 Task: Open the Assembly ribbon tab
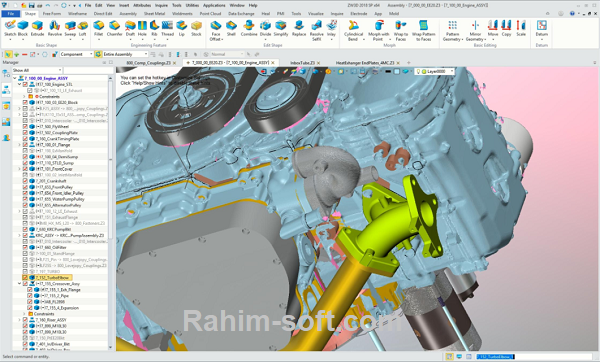pos(128,13)
